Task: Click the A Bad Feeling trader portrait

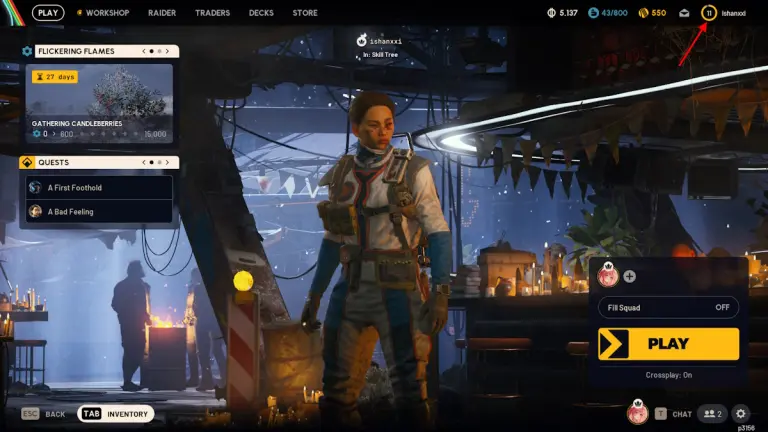Action: tap(35, 211)
